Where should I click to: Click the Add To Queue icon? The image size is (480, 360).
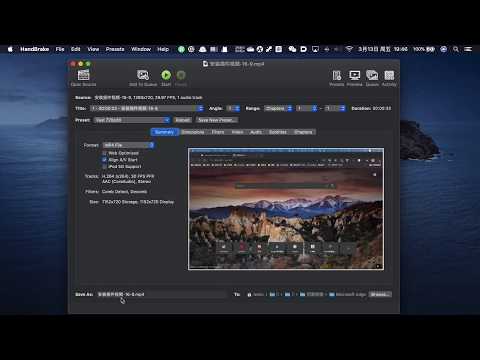pos(143,75)
